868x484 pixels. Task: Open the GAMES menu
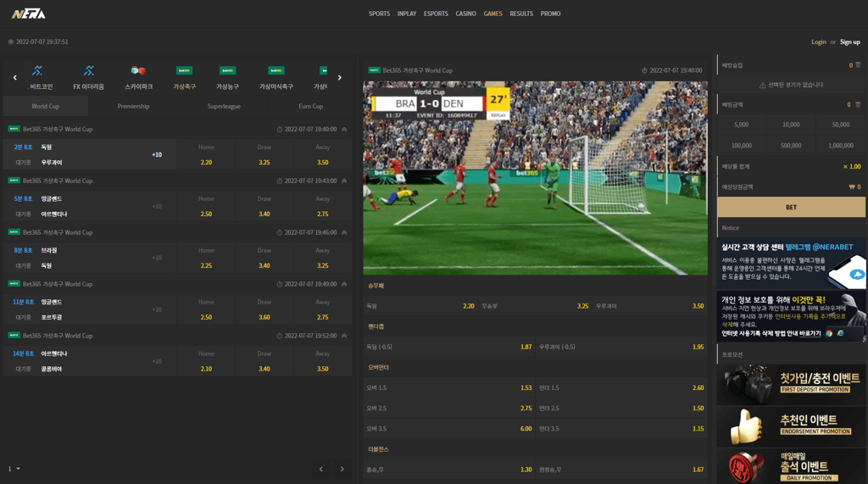pos(492,14)
